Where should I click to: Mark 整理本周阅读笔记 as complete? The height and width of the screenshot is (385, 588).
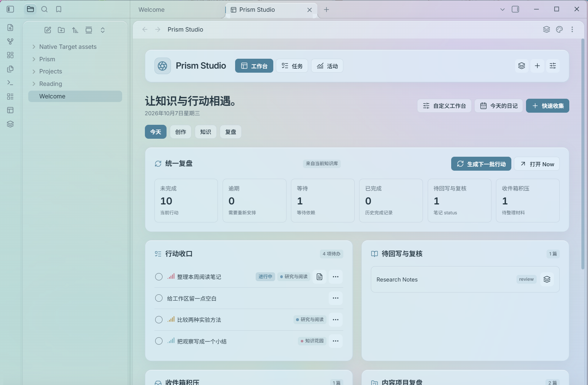(x=159, y=277)
